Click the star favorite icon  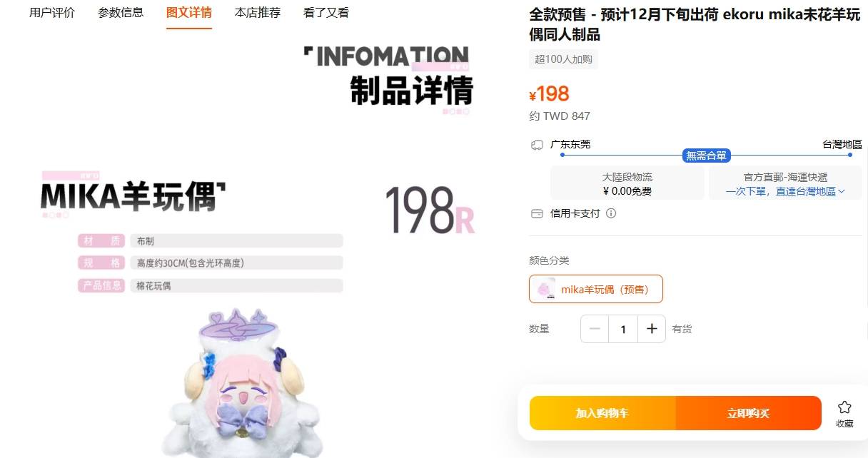[x=844, y=407]
